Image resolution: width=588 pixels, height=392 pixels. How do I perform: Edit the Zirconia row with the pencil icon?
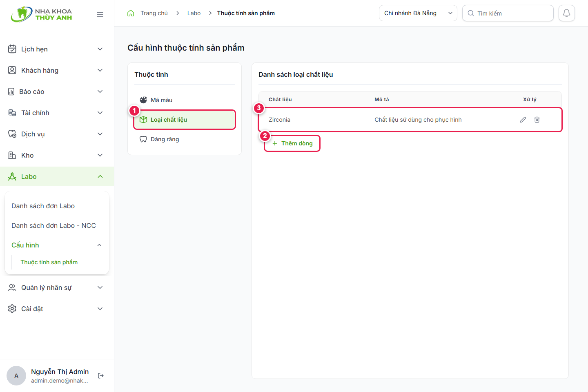[x=523, y=120]
